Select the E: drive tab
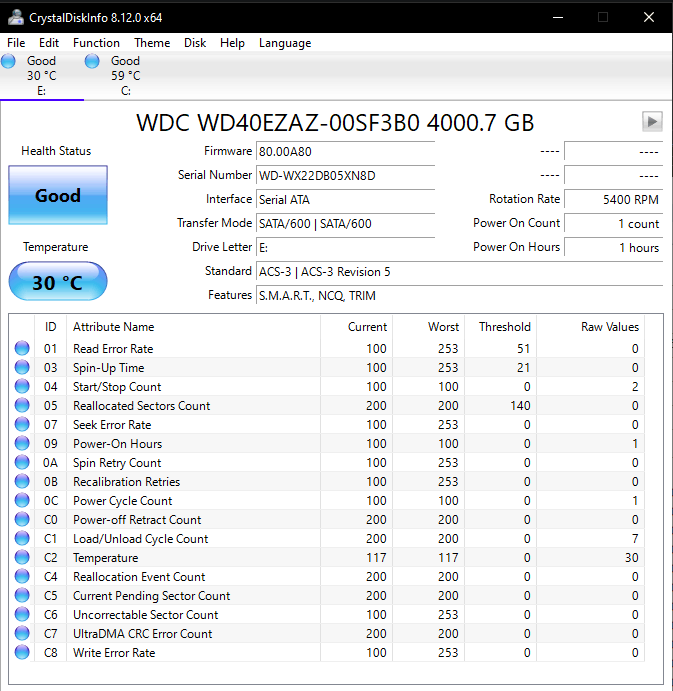Image resolution: width=673 pixels, height=691 pixels. pos(41,75)
